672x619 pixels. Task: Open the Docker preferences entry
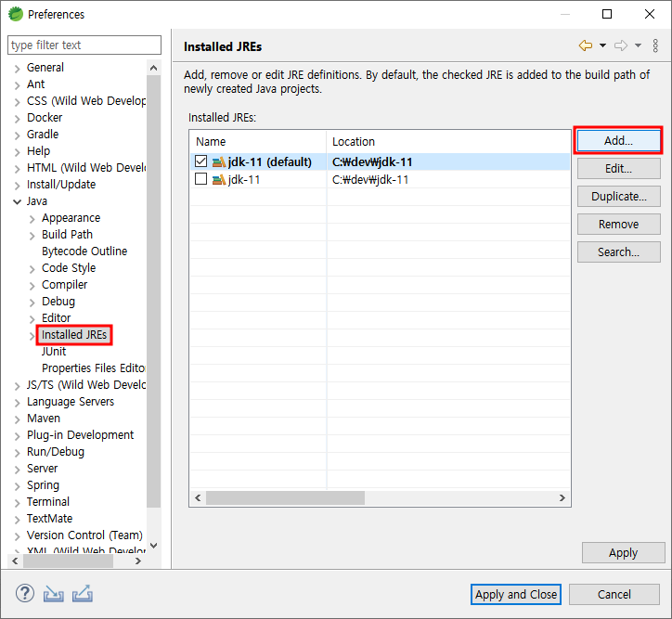point(45,117)
